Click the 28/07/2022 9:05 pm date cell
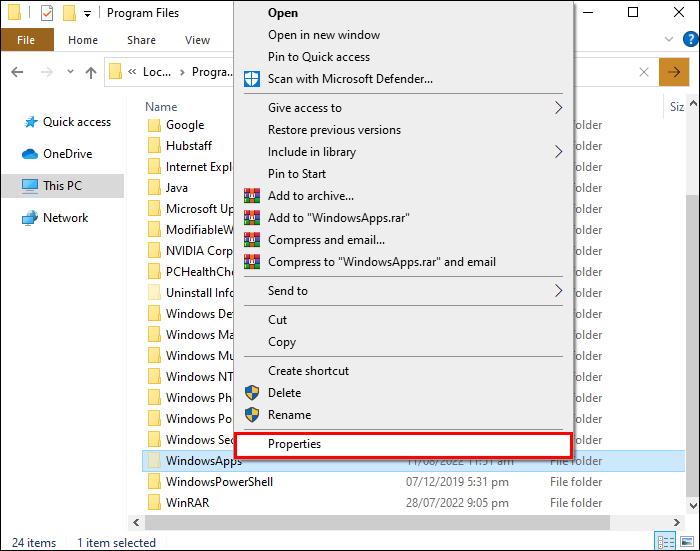The height and width of the screenshot is (551, 700). (x=457, y=503)
